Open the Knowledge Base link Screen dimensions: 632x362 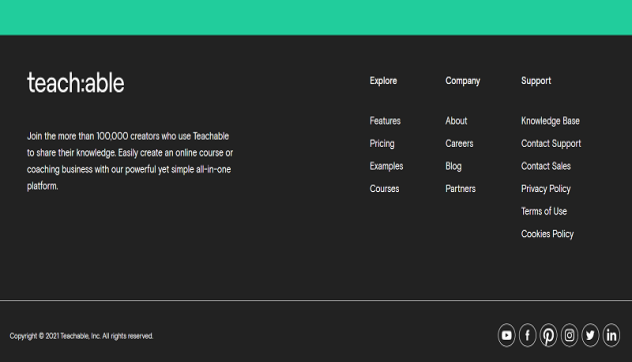pyautogui.click(x=550, y=121)
